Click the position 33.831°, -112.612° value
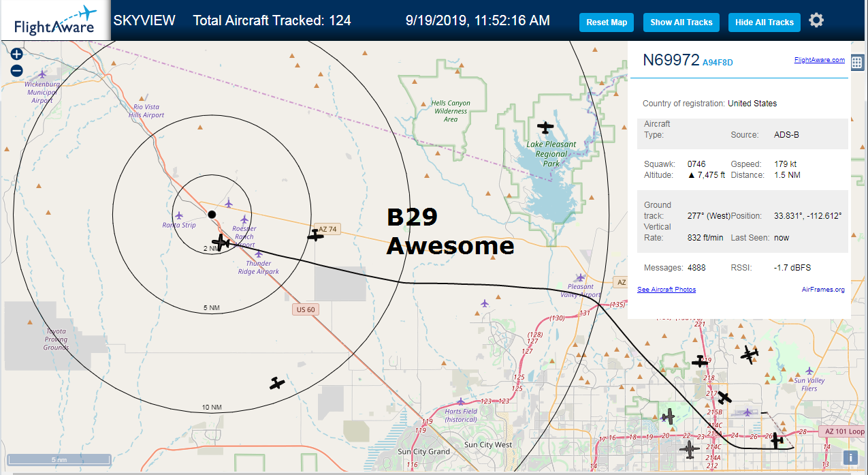868x475 pixels. click(808, 216)
